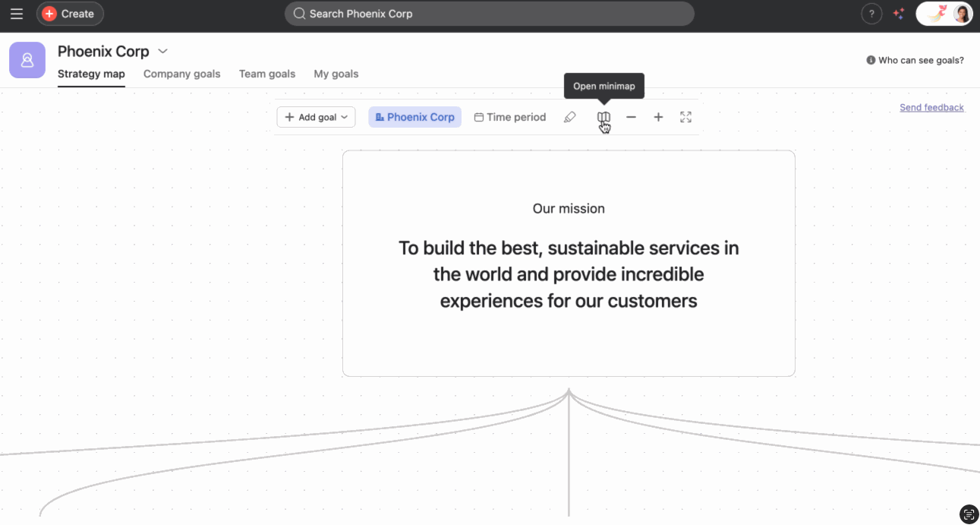980x525 pixels.
Task: Click the Send feedback link
Action: [931, 108]
